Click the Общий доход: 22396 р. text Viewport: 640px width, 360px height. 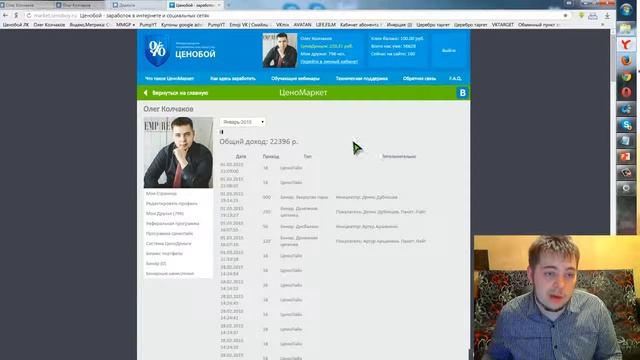[x=259, y=142]
